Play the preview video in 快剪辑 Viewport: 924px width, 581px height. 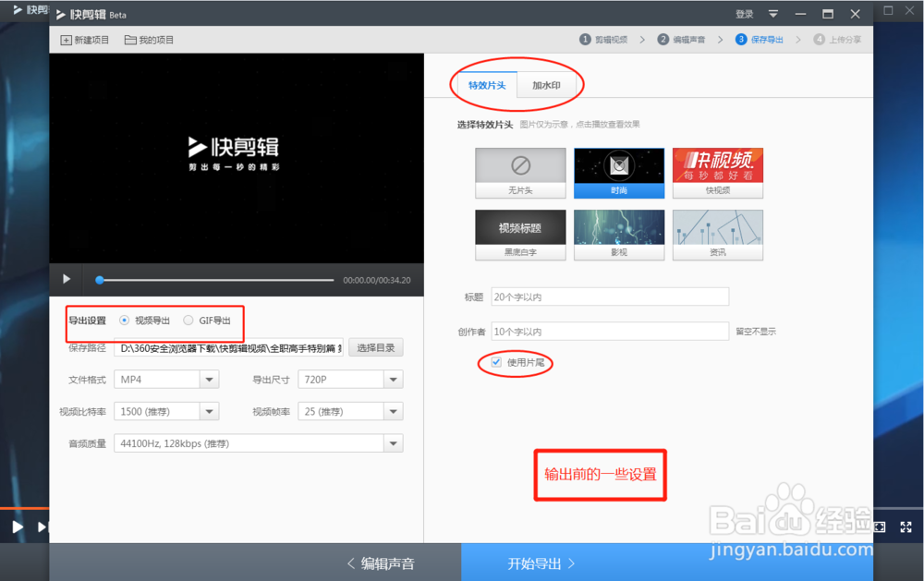pos(67,279)
